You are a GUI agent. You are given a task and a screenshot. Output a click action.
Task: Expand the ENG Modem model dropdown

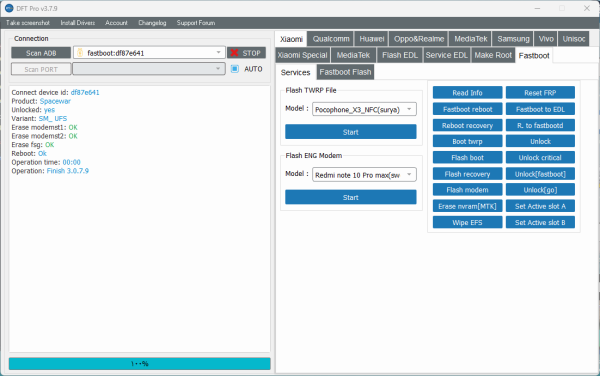364,175
